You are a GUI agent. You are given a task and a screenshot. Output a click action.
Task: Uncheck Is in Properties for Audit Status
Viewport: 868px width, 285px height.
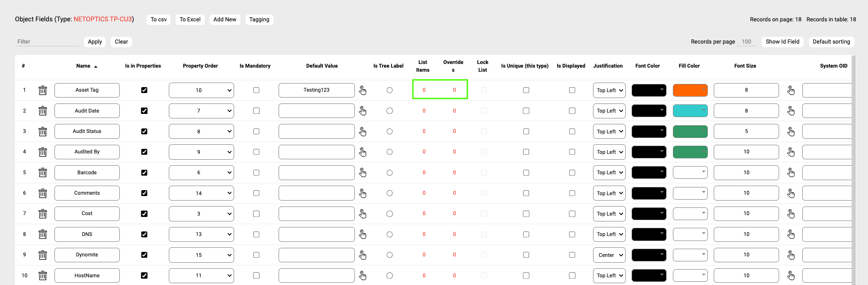(x=144, y=132)
